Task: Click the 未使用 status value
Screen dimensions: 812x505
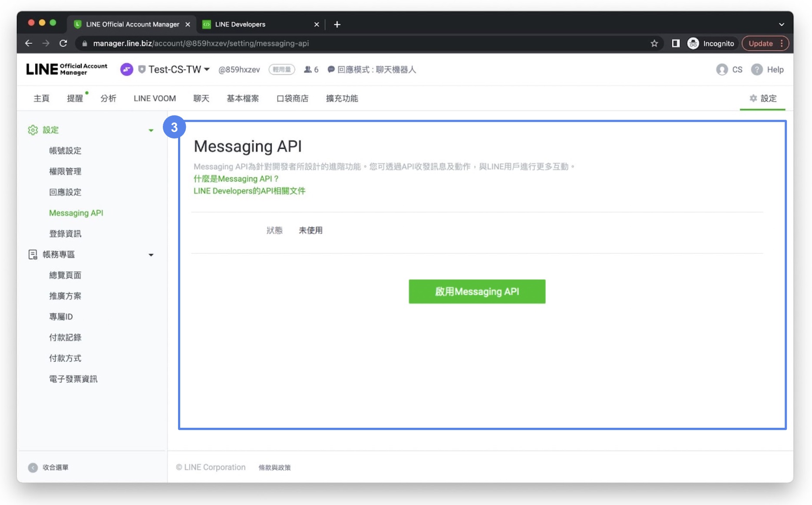Action: (x=310, y=230)
